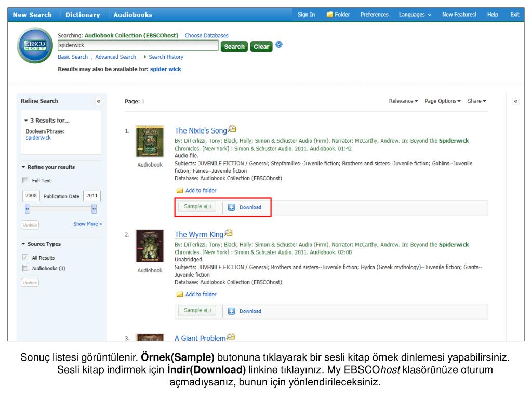The image size is (532, 399).
Task: Click The Wyrm King cover thumbnail
Action: (x=150, y=246)
